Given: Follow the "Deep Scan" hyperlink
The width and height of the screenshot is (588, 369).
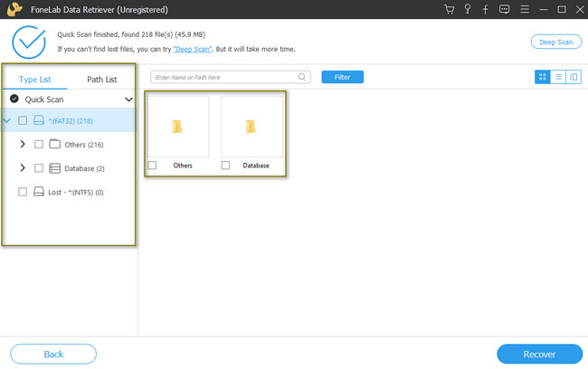Looking at the screenshot, I should pyautogui.click(x=193, y=49).
